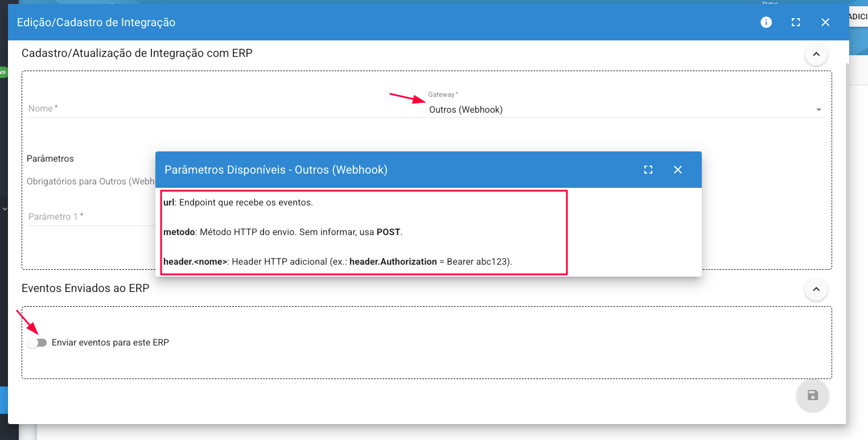
Task: Click the 'Eventos Enviados ao ERP' heading
Action: [x=85, y=289]
